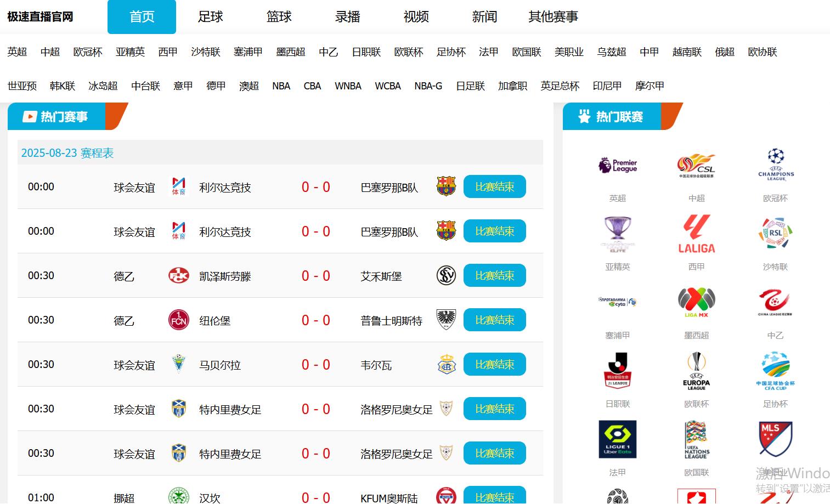Click 比赛结束 button for 纽伦堡 match
This screenshot has width=830, height=504.
point(494,320)
